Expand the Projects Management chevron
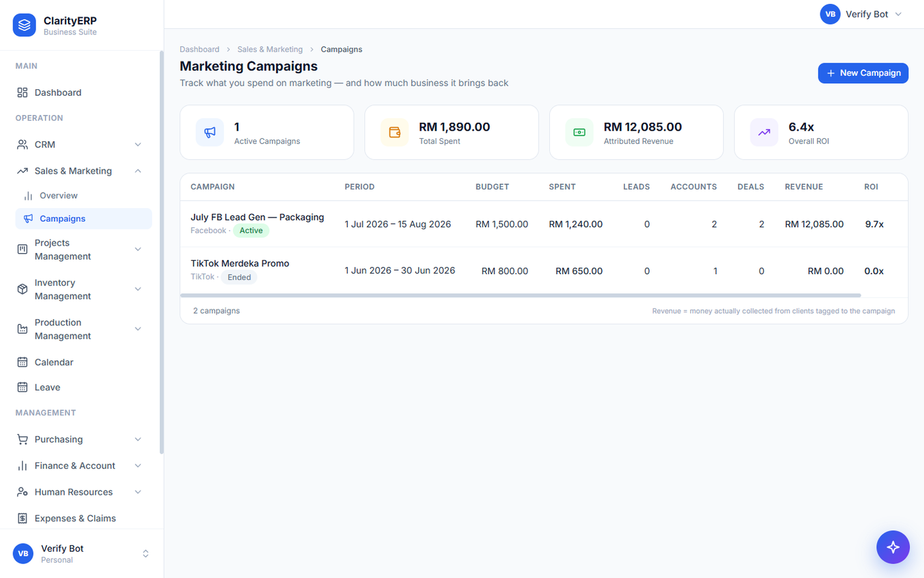 click(138, 249)
